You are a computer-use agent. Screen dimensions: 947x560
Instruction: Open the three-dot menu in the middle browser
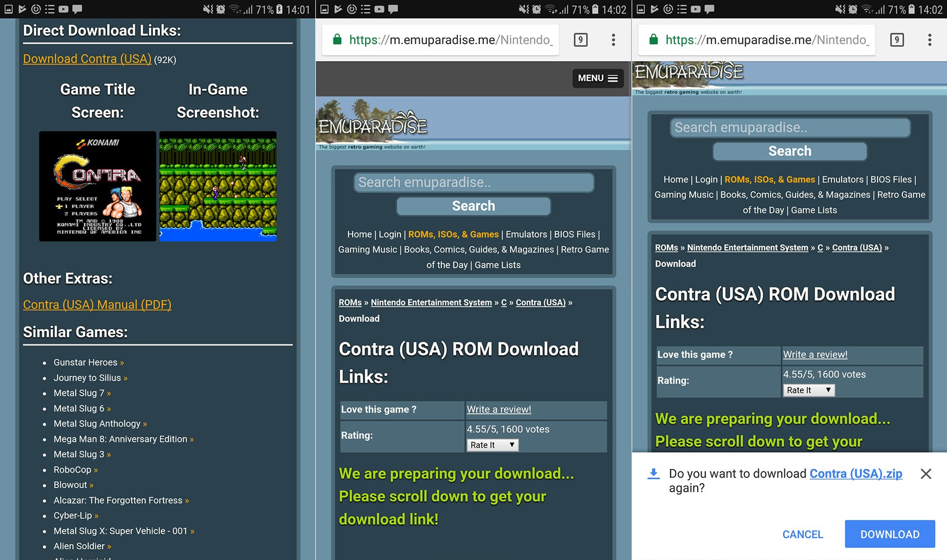[613, 40]
